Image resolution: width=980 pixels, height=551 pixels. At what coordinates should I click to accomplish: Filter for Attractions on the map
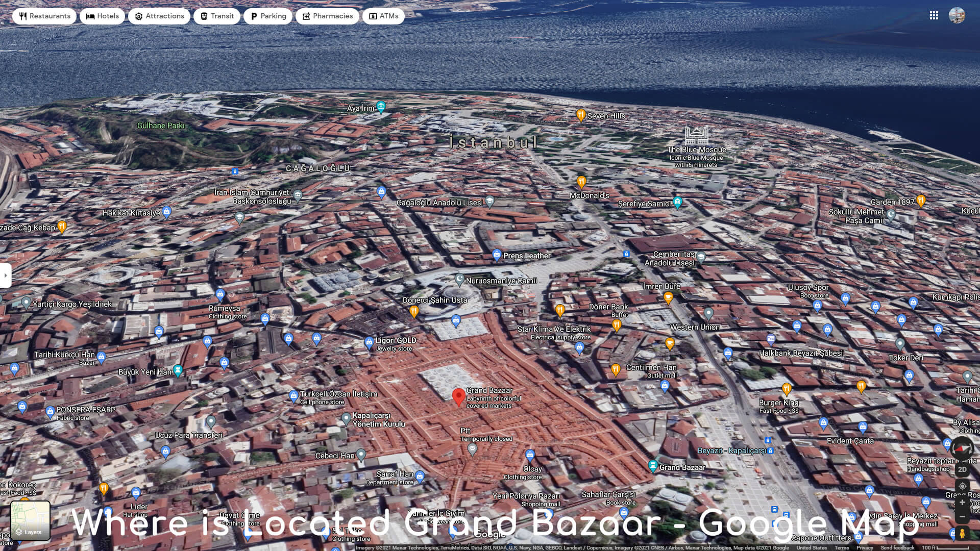point(159,16)
